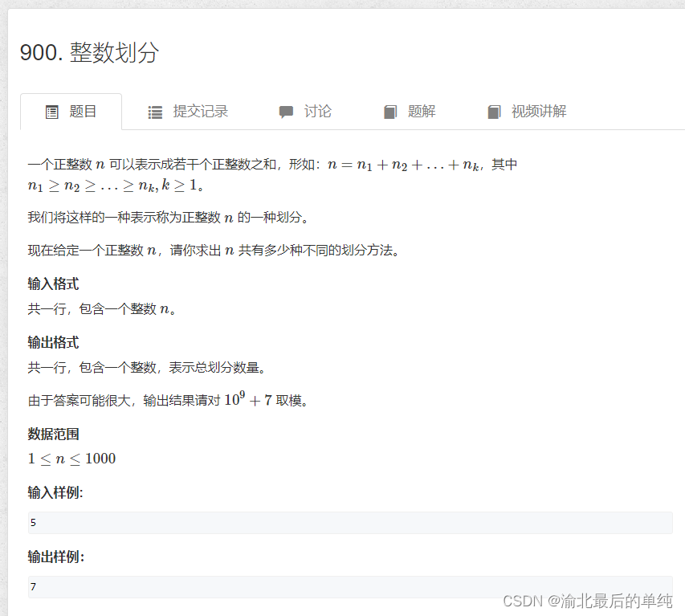Click the document icon on the 题目 tab

pyautogui.click(x=51, y=112)
